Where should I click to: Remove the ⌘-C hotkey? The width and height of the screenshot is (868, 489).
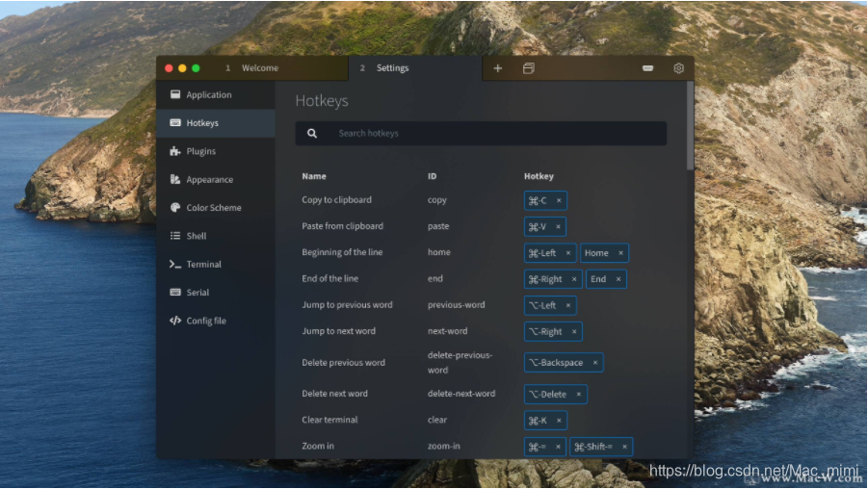(x=559, y=200)
